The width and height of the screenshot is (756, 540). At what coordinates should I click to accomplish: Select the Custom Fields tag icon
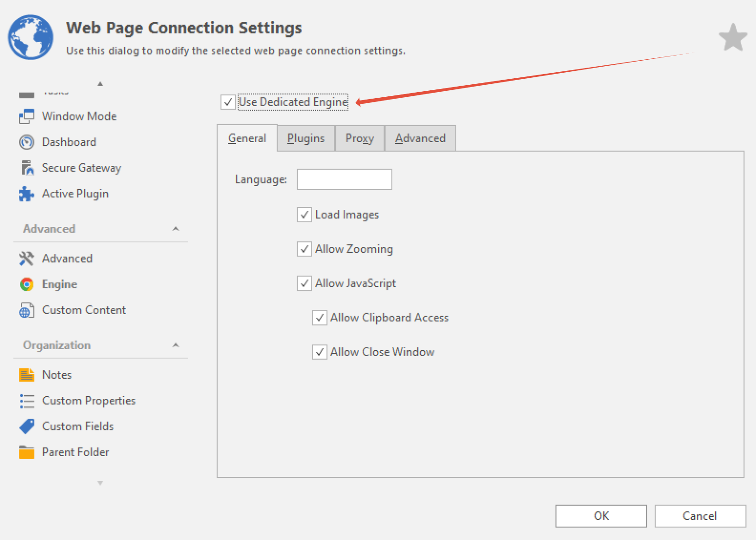[x=26, y=427]
